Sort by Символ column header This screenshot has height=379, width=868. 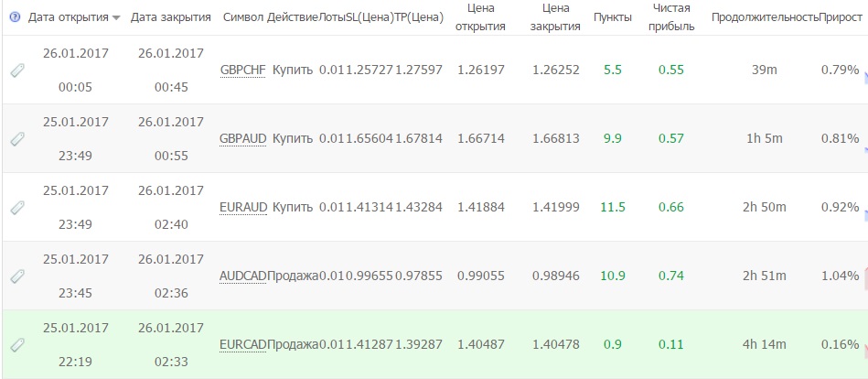243,17
